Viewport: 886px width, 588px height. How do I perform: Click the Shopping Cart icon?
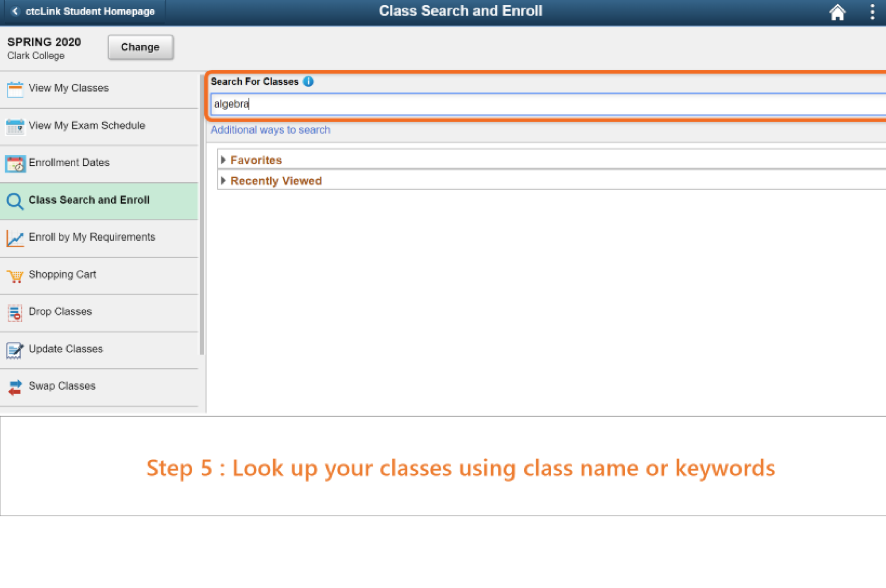[15, 276]
